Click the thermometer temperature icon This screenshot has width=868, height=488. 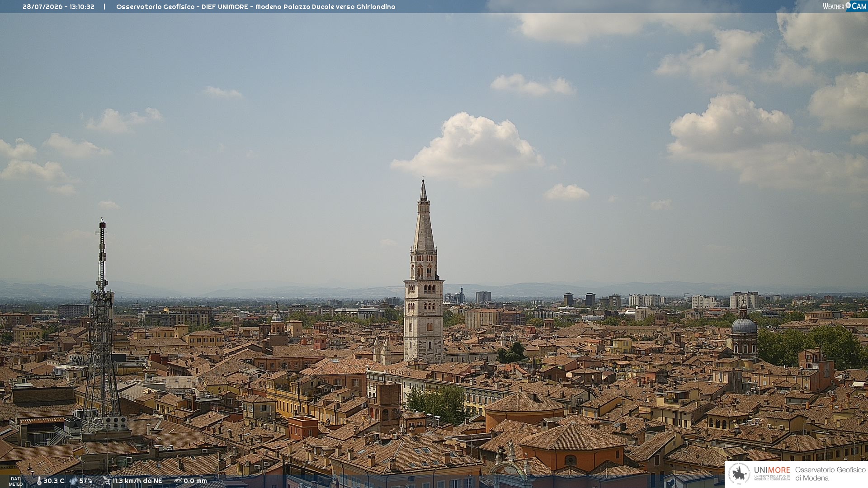point(39,481)
